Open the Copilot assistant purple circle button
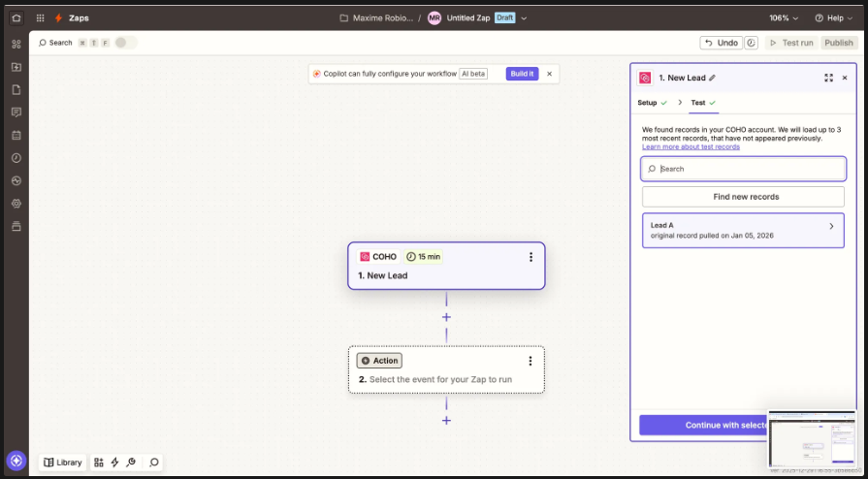The image size is (868, 479). coord(16,461)
